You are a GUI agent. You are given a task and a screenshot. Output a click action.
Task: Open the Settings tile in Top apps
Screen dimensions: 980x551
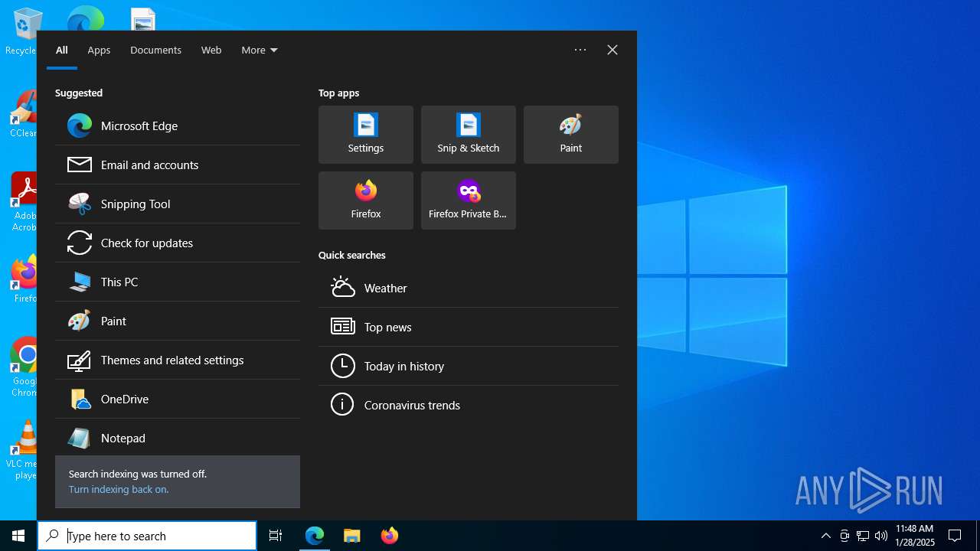(x=366, y=135)
